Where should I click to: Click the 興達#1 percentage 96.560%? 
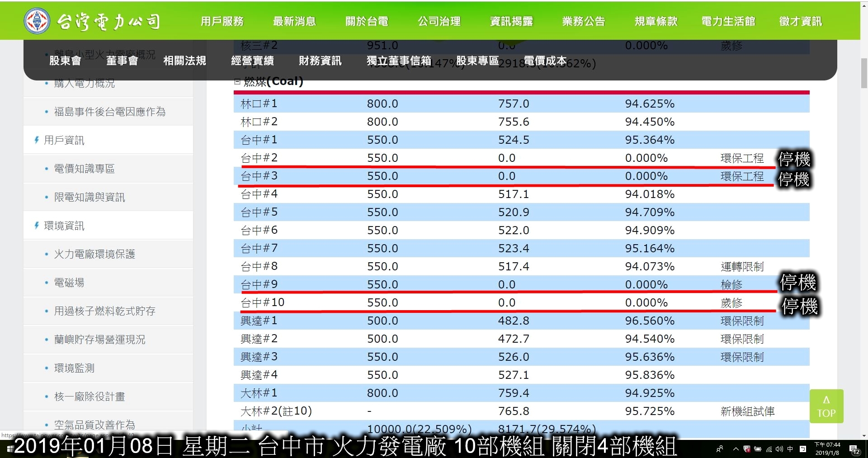(x=650, y=321)
